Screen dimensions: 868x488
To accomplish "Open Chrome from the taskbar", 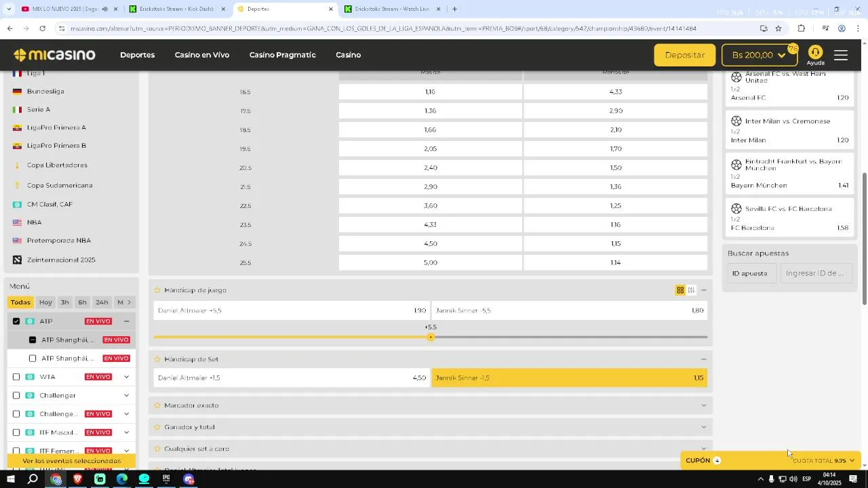I will tap(56, 479).
